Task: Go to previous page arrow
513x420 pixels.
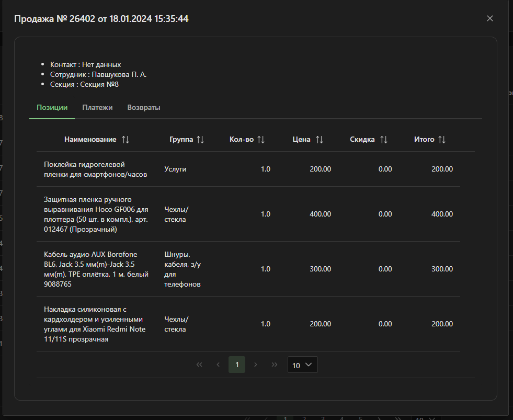Action: pos(218,365)
